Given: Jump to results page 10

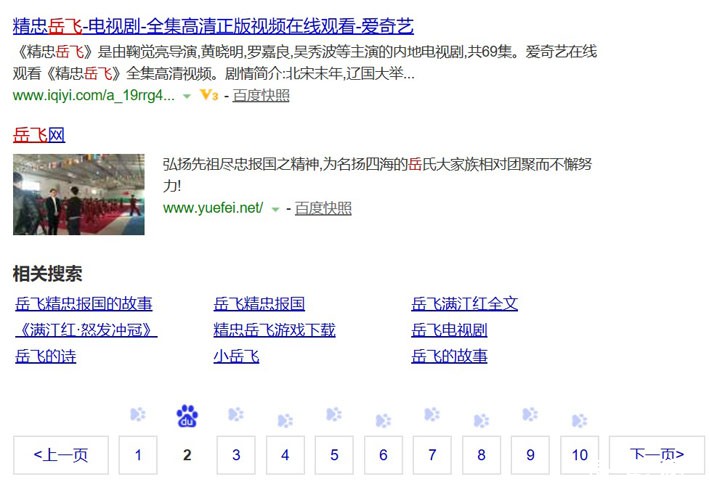Looking at the screenshot, I should [580, 455].
